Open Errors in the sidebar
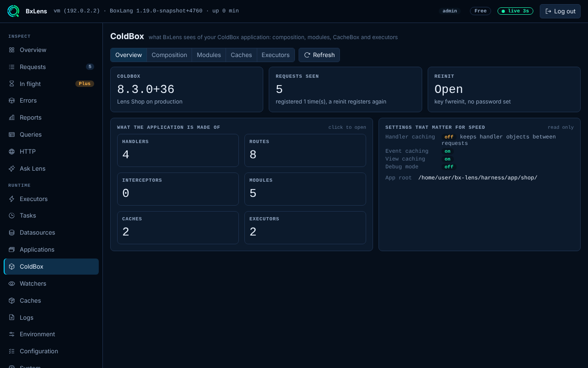Screen dimensions: 588x368 tap(51, 100)
